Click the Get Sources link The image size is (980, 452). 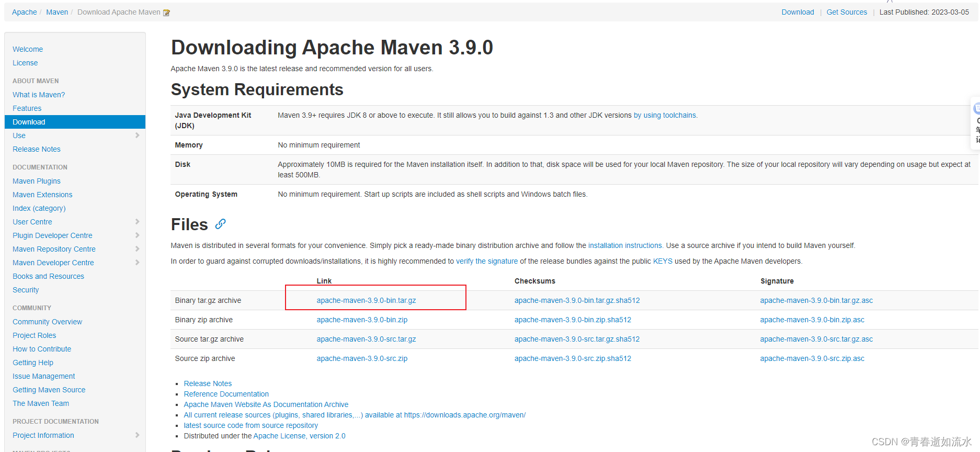click(847, 12)
